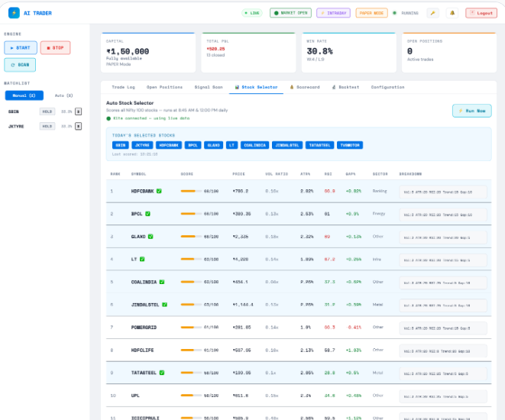Click the HDFCBANK breakdown box
This screenshot has width=505, height=420.
[x=443, y=192]
